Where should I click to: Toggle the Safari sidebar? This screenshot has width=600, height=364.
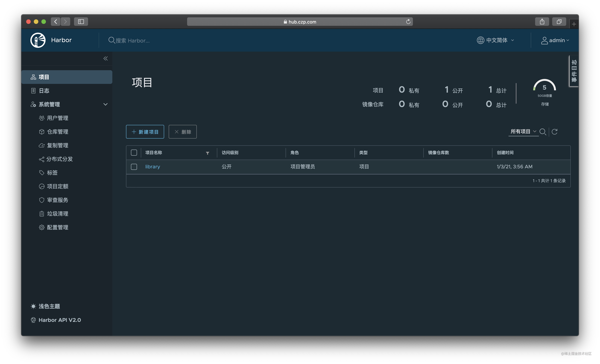[81, 22]
